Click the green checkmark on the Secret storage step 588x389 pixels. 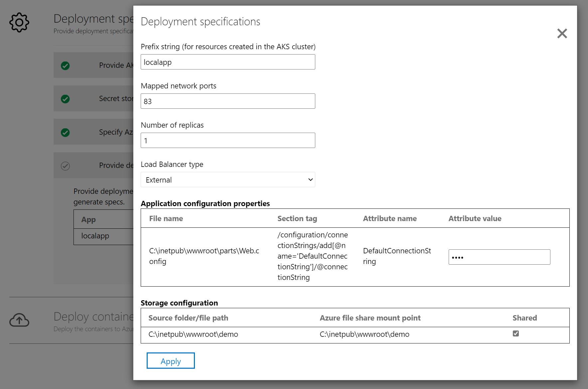[65, 99]
